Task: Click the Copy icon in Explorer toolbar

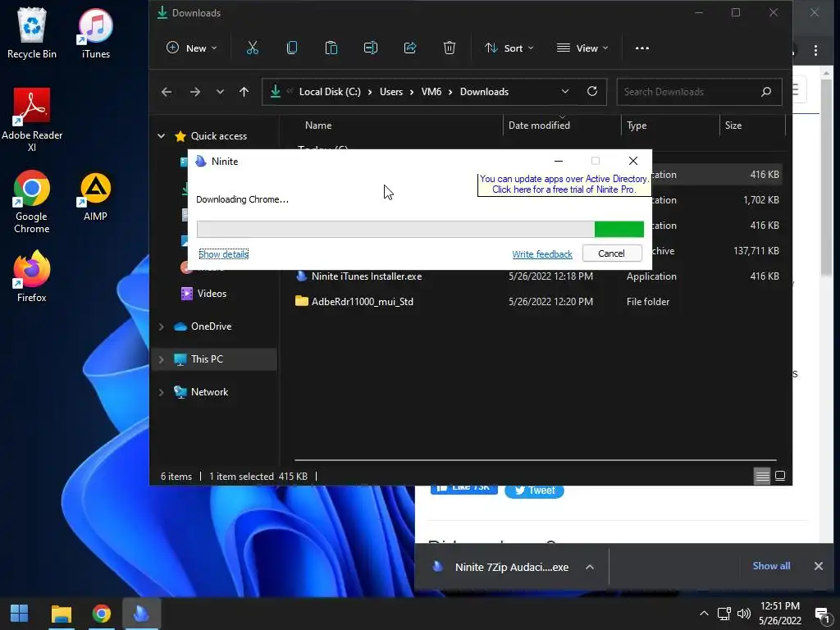Action: 292,48
